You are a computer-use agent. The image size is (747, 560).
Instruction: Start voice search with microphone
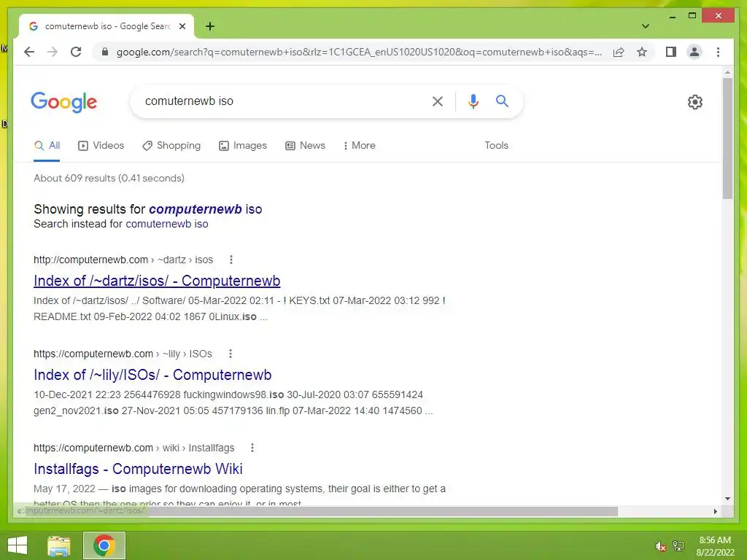tap(473, 101)
